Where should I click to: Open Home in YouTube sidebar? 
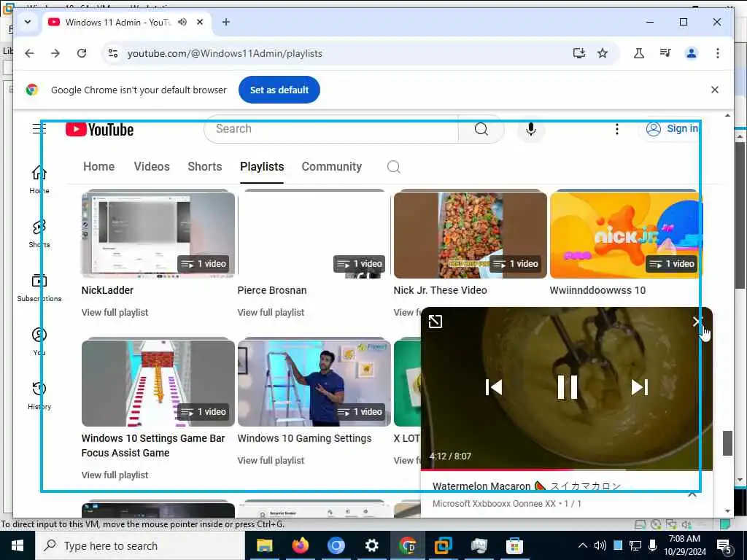click(39, 179)
